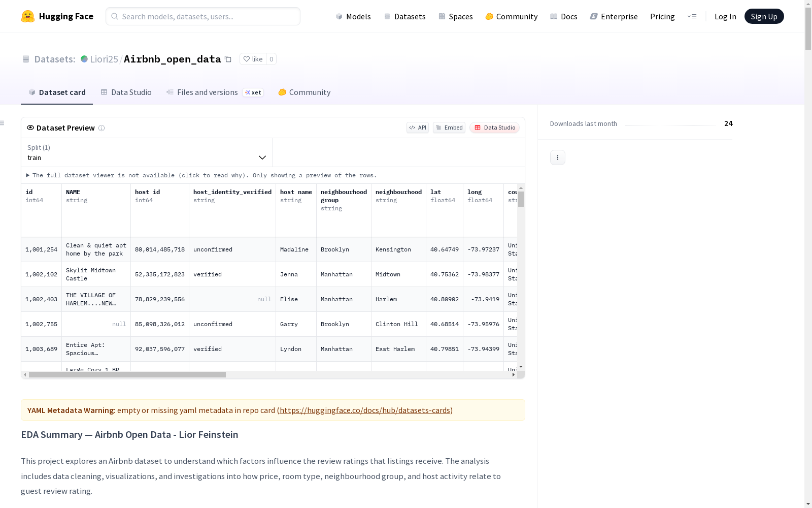Screen dimensions: 812x508
Task: Click the 'Downloads last month' label
Action: [x=584, y=123]
